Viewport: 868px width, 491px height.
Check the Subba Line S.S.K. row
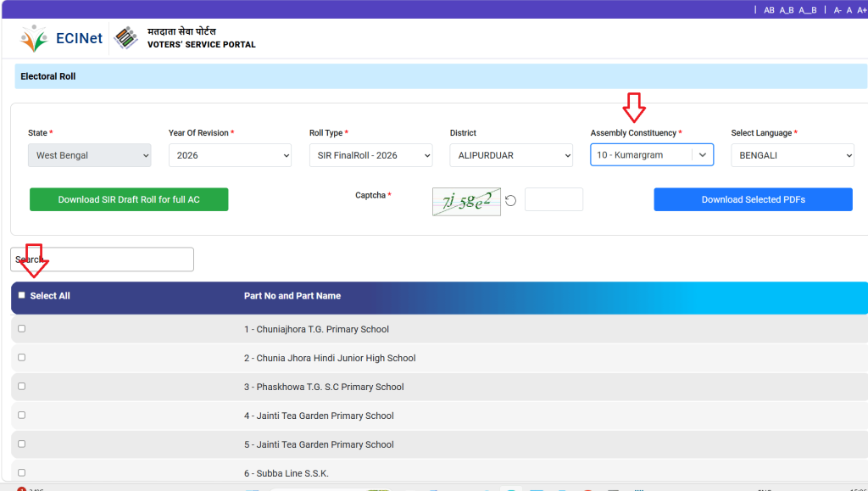(x=21, y=472)
